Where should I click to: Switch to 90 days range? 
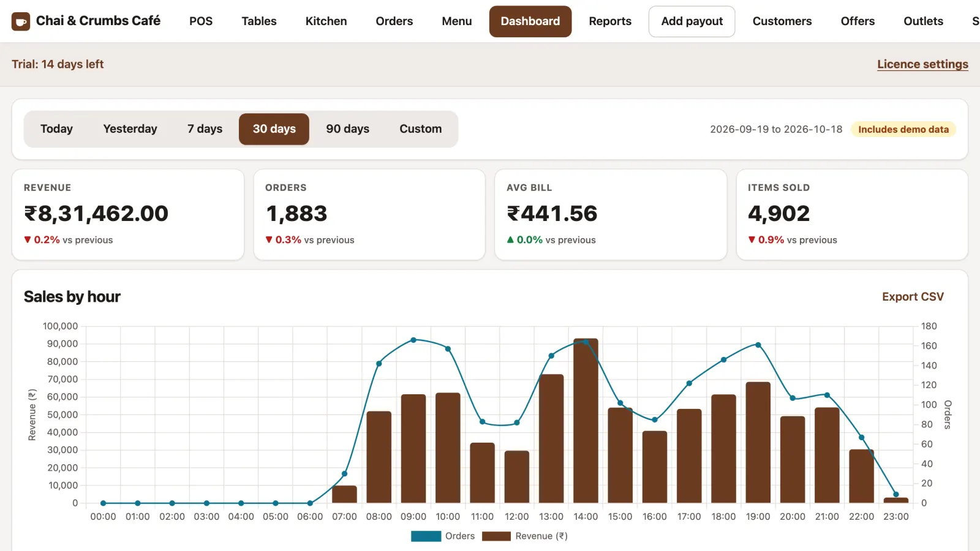347,129
